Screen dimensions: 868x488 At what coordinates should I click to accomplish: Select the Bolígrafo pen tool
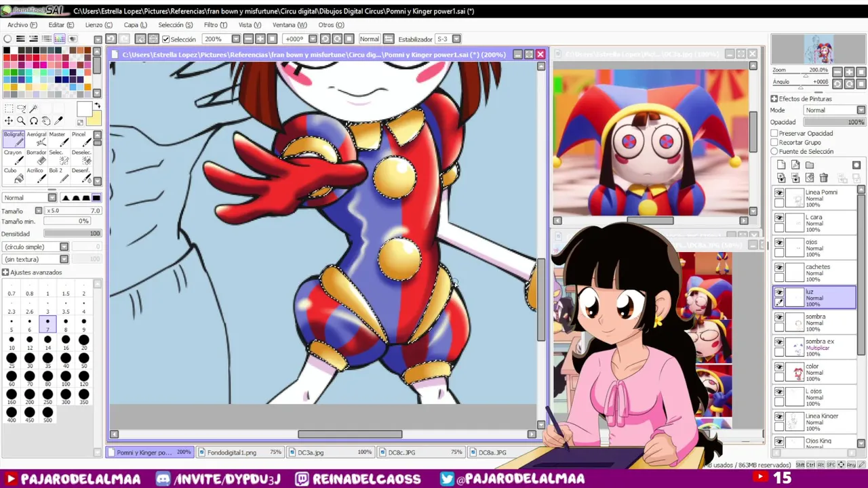point(13,138)
